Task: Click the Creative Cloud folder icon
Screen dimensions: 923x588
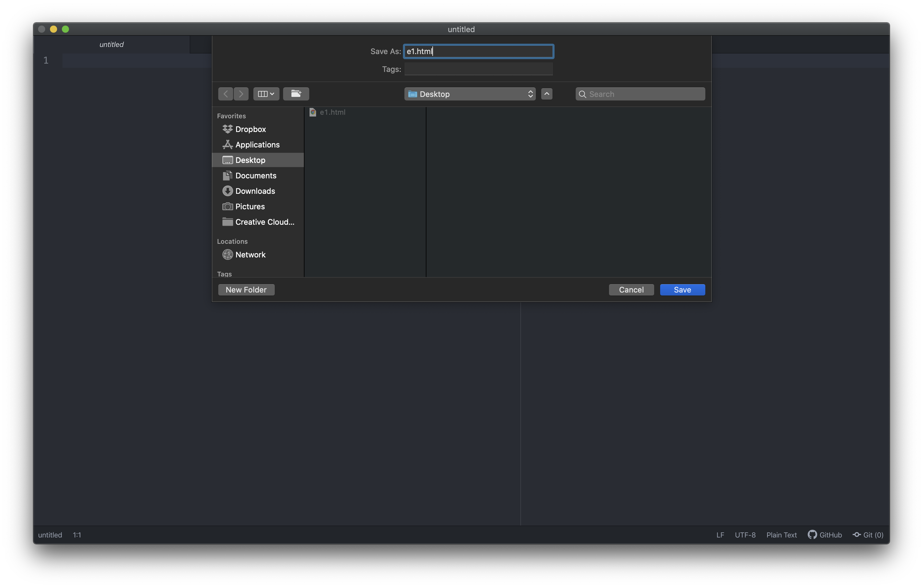Action: 227,221
